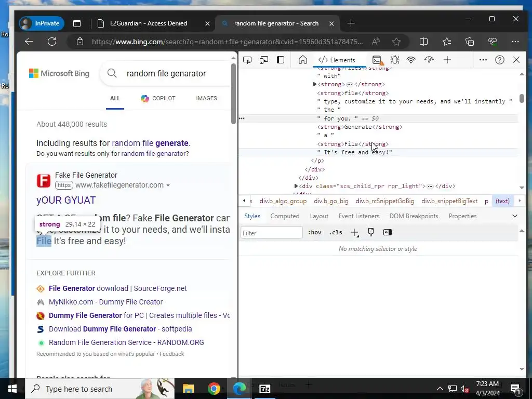Toggle device emulation in DevTools
This screenshot has width=532, height=399.
[263, 60]
